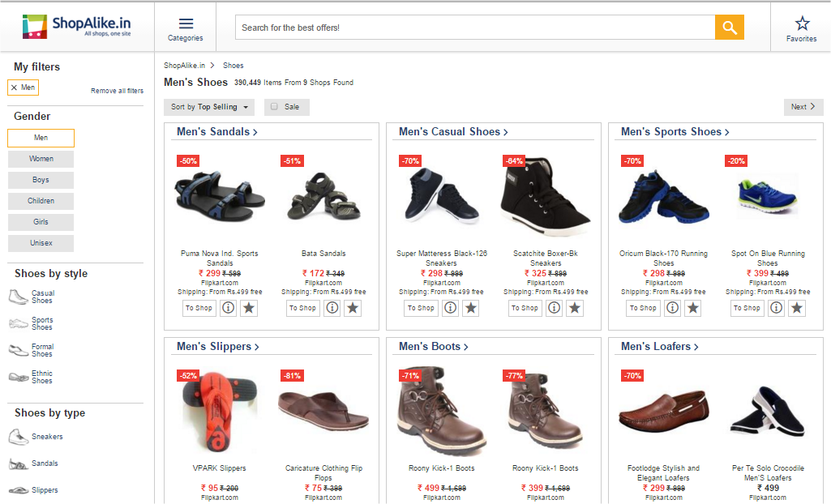The width and height of the screenshot is (831, 504).
Task: Expand Men's Slippers category
Action: (218, 347)
